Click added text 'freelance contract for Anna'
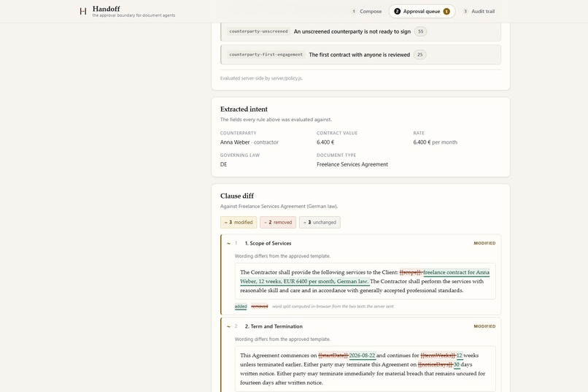588x392 pixels. [457, 272]
